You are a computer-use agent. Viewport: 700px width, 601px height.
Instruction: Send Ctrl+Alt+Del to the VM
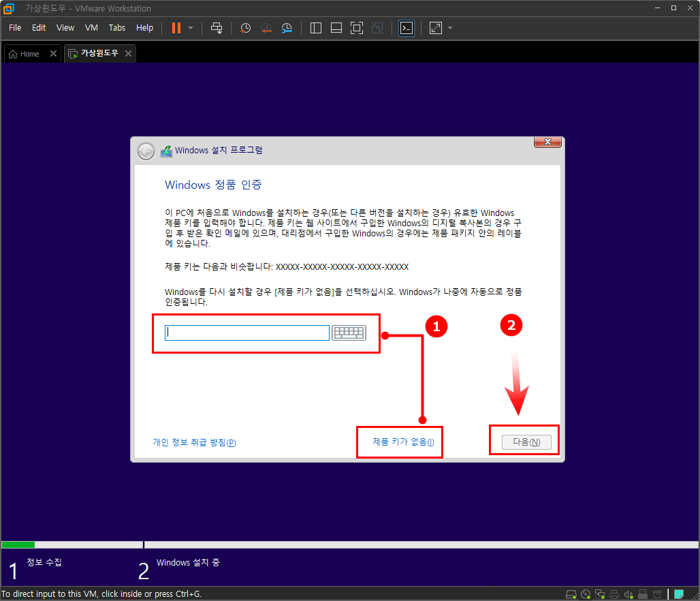point(217,28)
